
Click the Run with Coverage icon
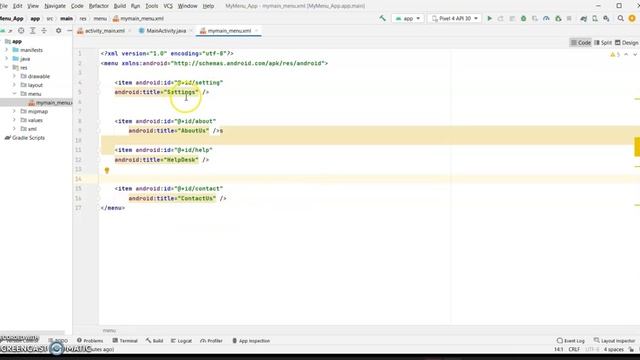pyautogui.click(x=535, y=18)
